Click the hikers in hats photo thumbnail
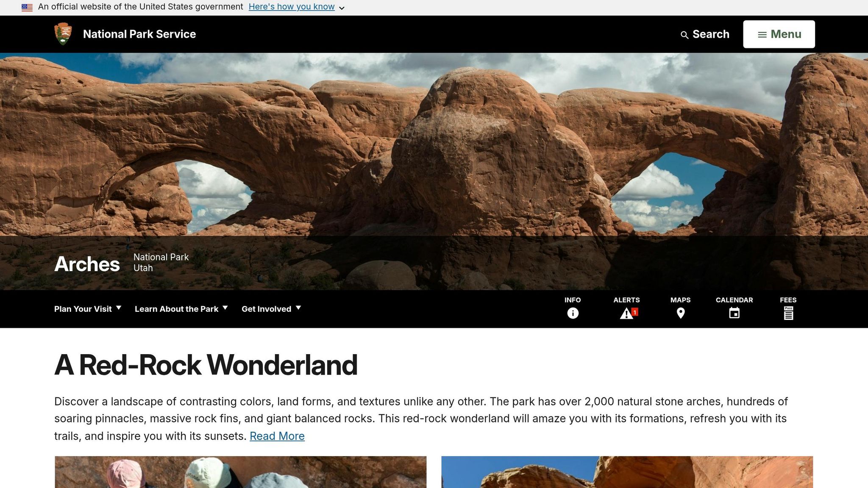Viewport: 868px width, 488px height. coord(241,472)
